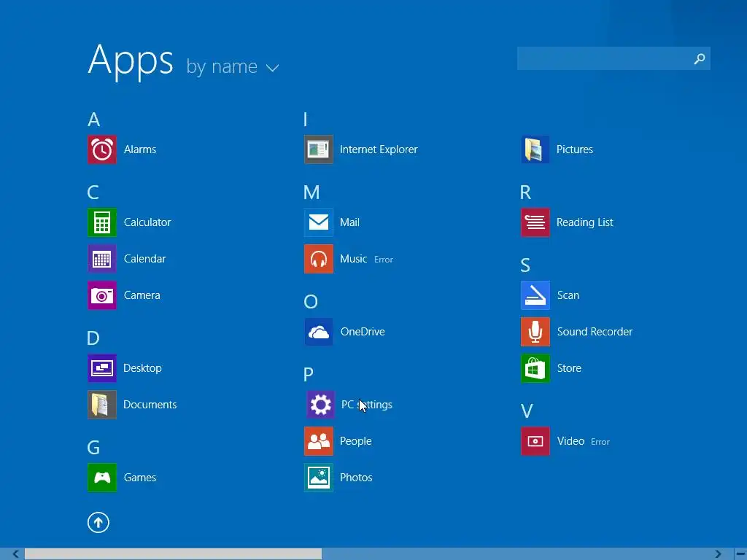Launch the Calculator app icon
The image size is (747, 560).
tap(102, 222)
